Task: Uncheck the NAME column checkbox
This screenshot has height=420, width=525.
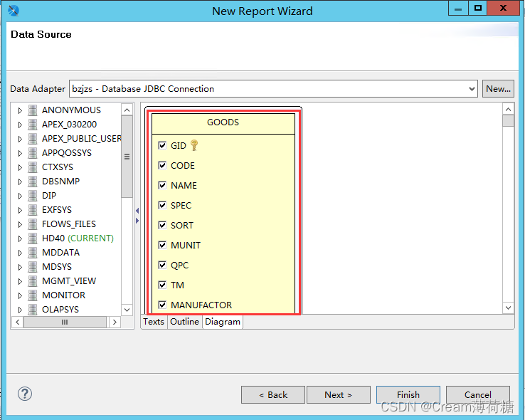Action: coord(162,185)
